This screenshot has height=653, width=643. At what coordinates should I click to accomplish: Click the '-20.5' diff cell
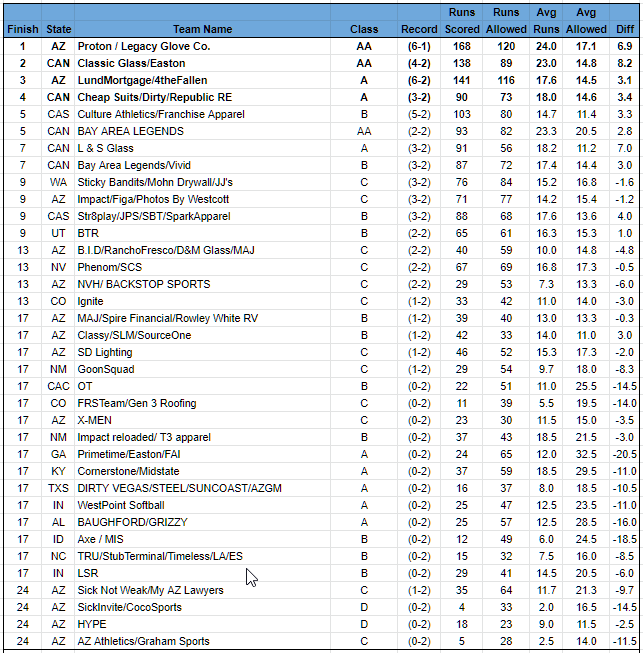tap(625, 454)
